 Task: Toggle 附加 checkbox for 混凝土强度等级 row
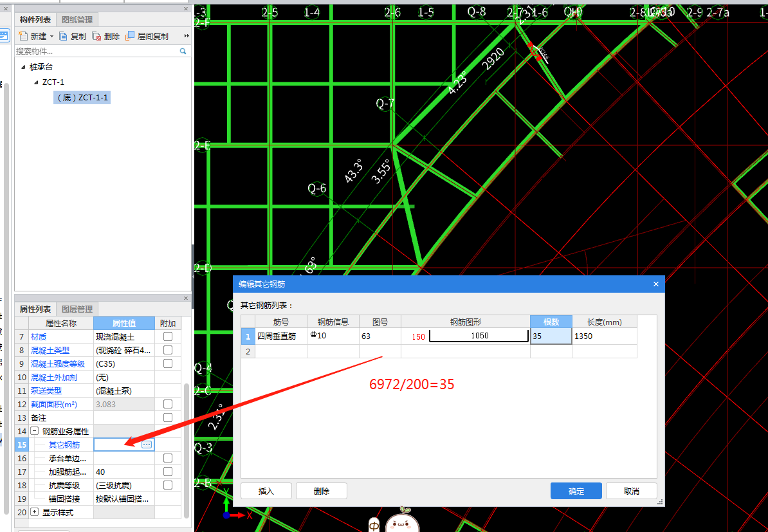pos(167,363)
